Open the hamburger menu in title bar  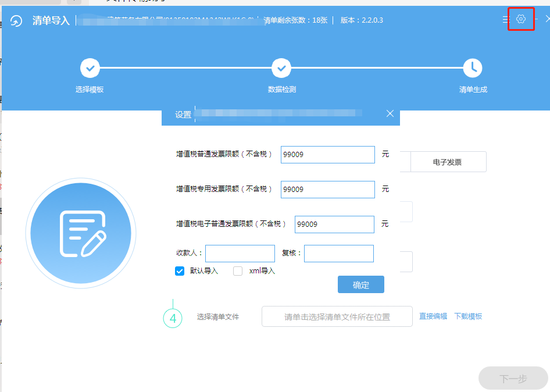coord(506,20)
